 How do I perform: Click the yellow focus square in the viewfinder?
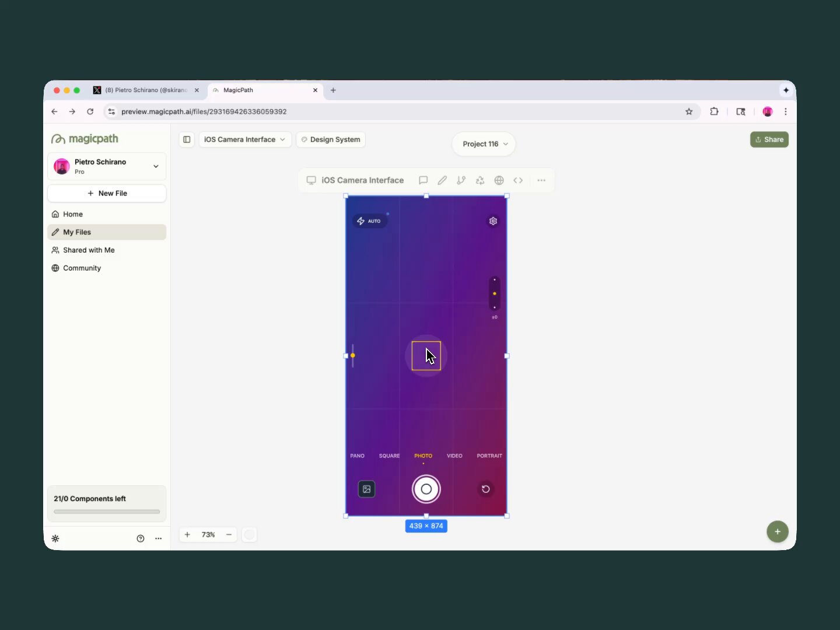[426, 356]
